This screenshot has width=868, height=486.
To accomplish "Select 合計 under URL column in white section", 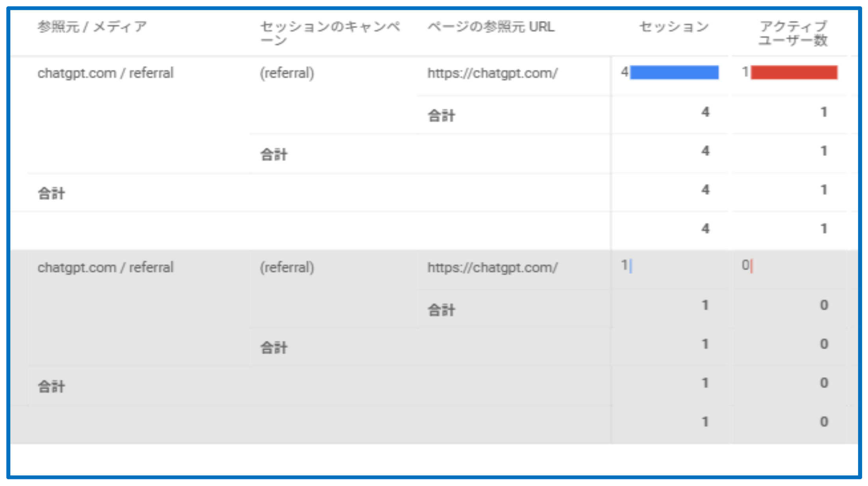I will [441, 116].
